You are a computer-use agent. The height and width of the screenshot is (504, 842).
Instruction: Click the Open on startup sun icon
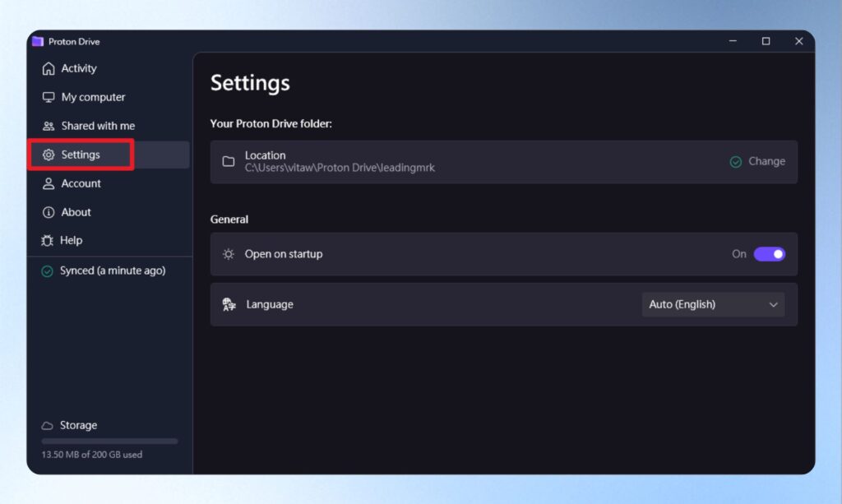(229, 254)
